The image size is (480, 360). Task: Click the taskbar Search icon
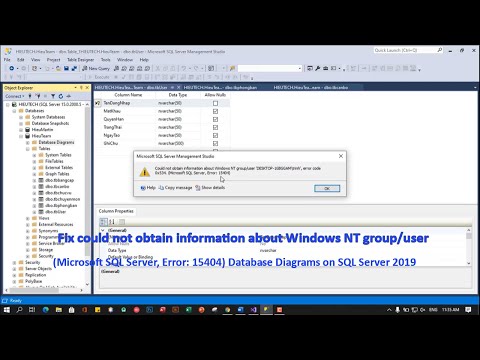pos(20,310)
